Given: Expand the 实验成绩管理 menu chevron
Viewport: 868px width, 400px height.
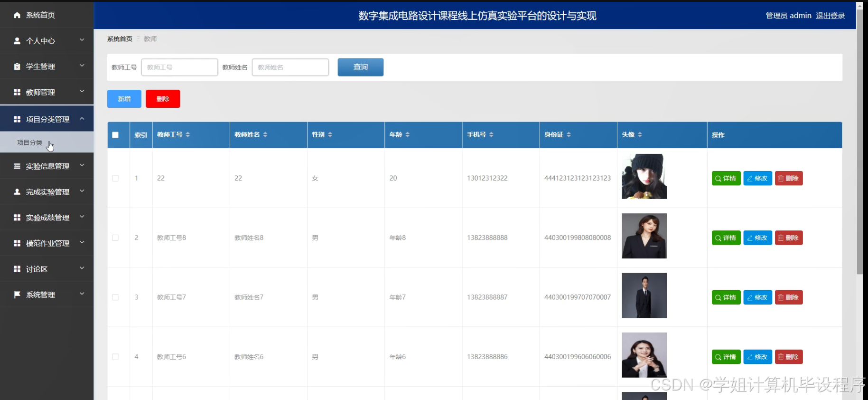Looking at the screenshot, I should [x=82, y=217].
